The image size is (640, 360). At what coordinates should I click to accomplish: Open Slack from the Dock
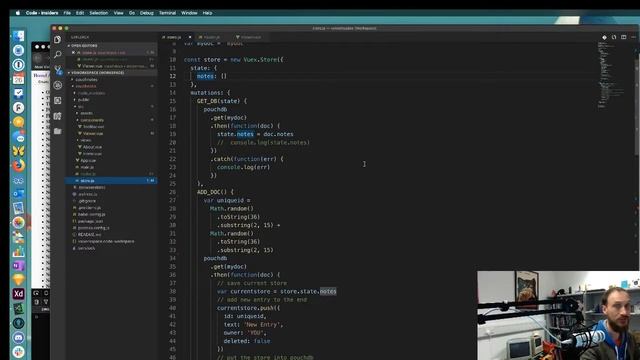(x=18, y=351)
